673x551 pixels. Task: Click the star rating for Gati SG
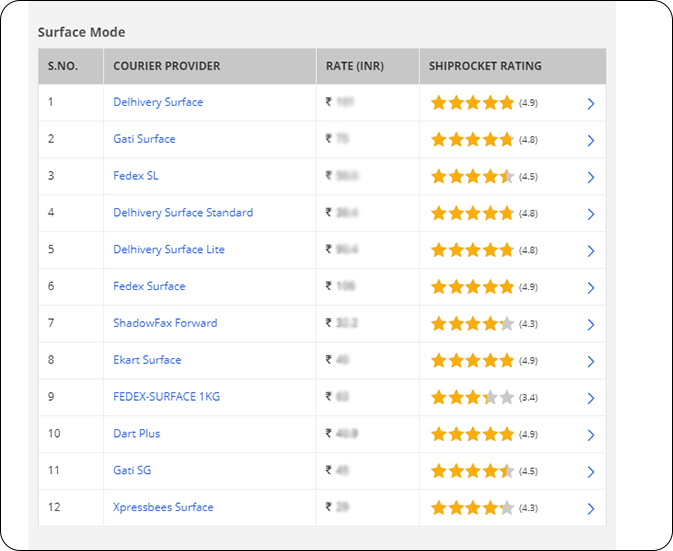pyautogui.click(x=472, y=472)
